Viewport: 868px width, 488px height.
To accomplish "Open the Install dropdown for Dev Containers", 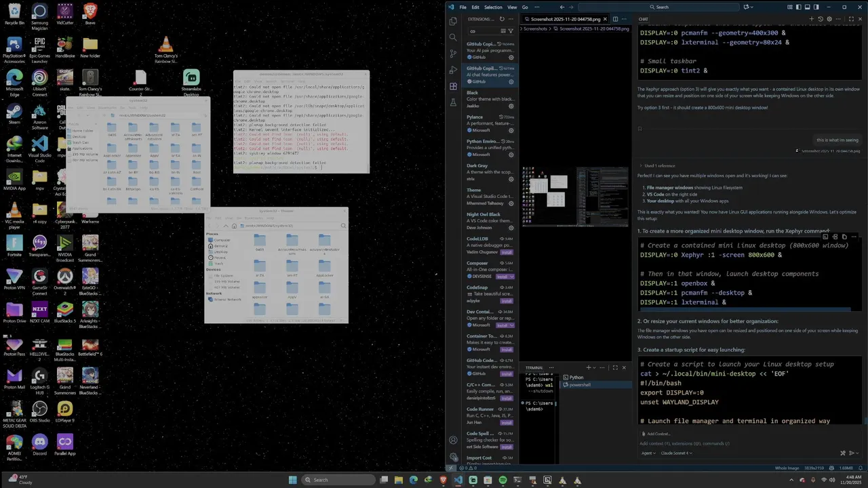I will coord(511,325).
